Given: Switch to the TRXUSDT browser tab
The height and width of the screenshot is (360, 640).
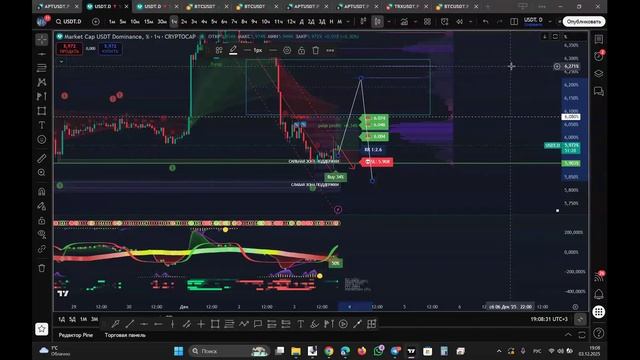Looking at the screenshot, I should click(x=406, y=7).
